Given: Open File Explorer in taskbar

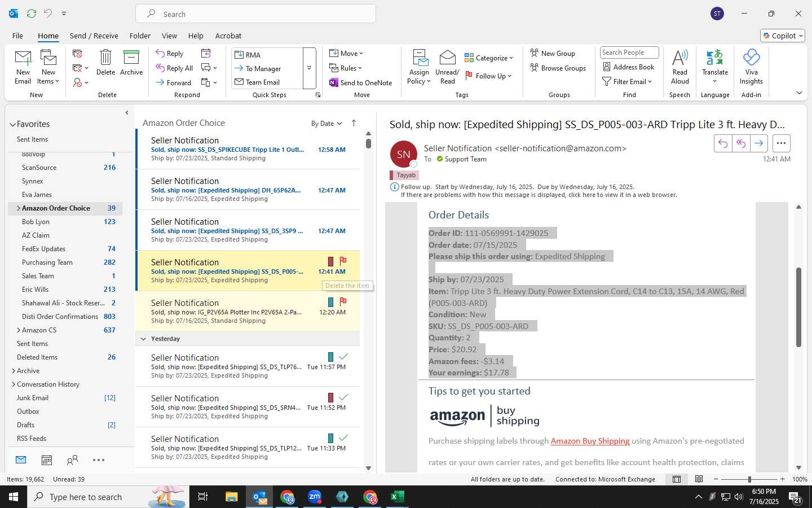Looking at the screenshot, I should click(232, 497).
